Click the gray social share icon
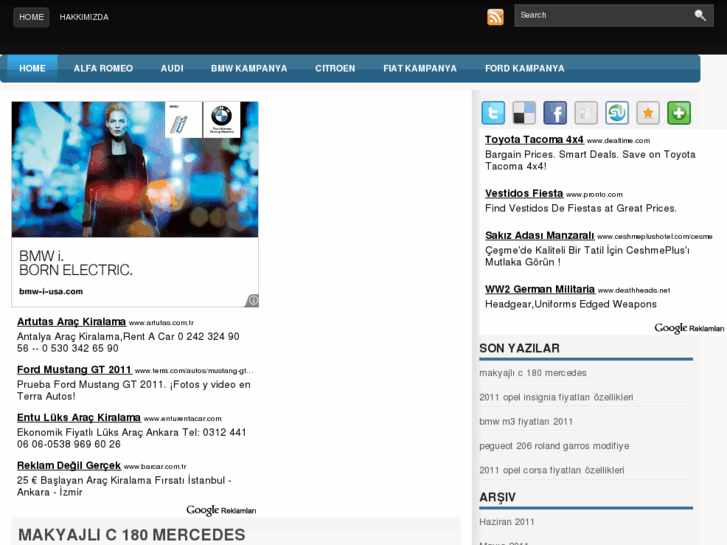727x545 pixels. click(586, 113)
